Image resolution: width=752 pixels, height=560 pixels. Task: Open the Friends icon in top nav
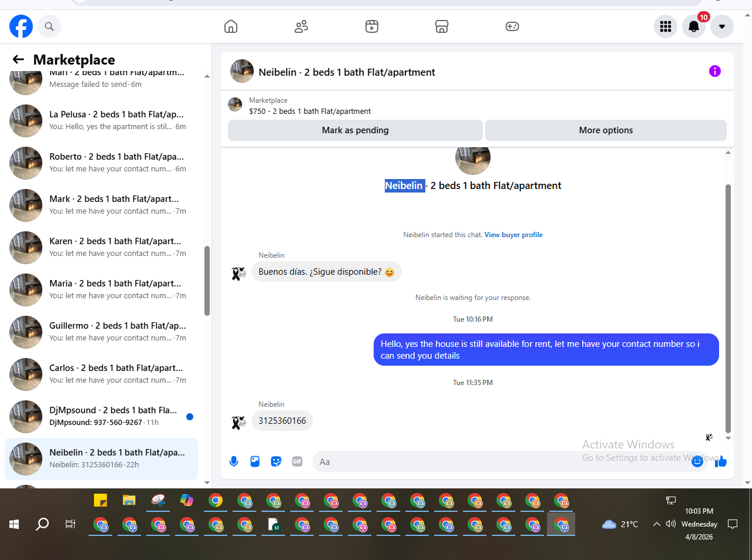click(301, 26)
